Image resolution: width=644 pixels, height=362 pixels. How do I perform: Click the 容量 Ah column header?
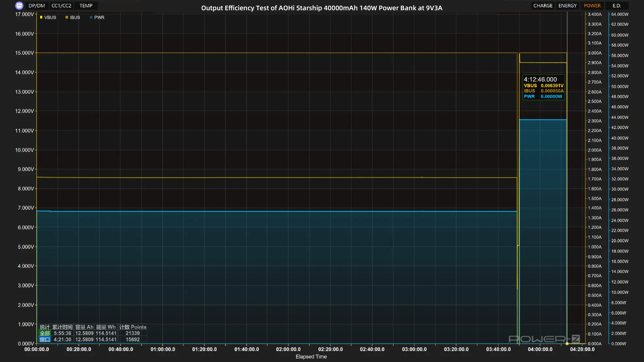pos(84,327)
